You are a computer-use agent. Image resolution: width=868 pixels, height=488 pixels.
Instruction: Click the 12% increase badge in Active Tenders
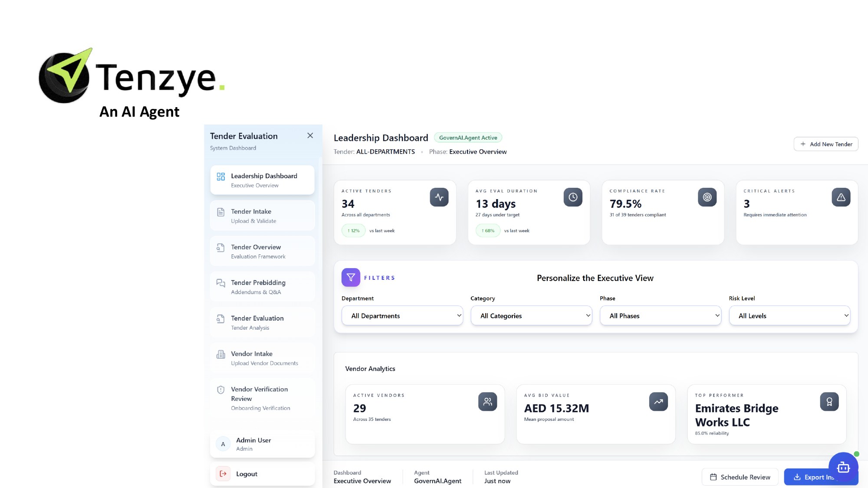coord(354,231)
